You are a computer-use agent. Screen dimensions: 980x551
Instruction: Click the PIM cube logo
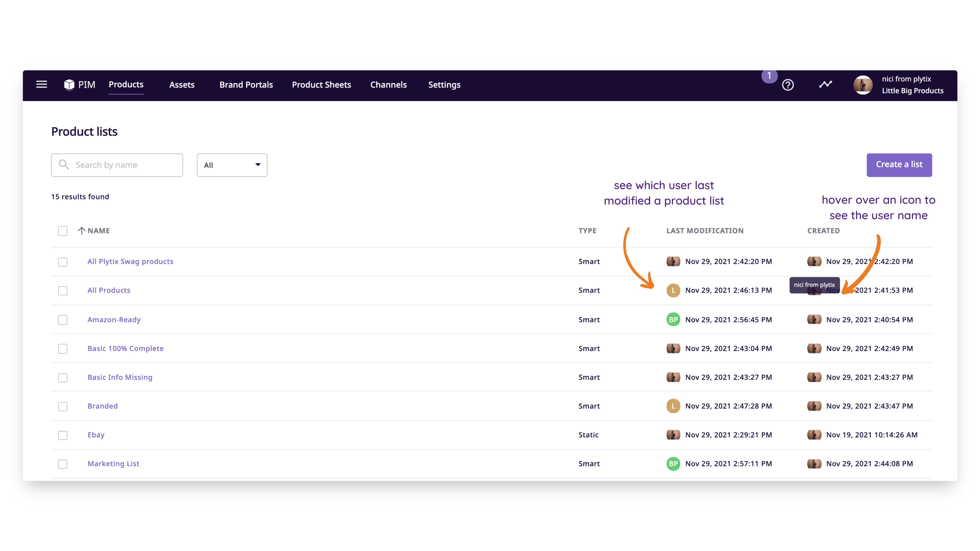coord(69,84)
